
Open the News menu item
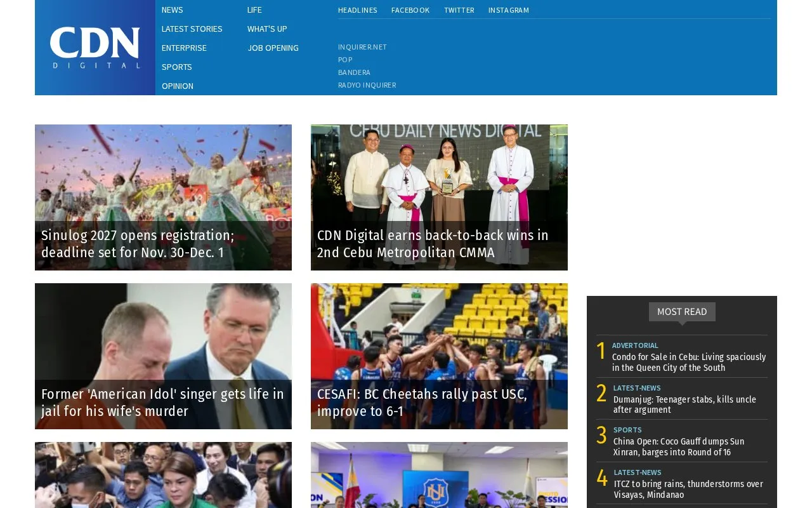pyautogui.click(x=172, y=10)
